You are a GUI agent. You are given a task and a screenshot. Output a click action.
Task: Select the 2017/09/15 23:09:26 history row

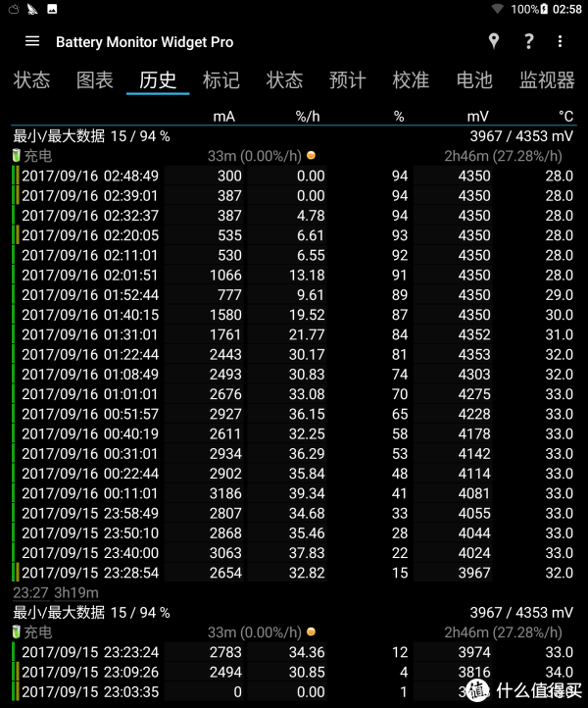[293, 672]
